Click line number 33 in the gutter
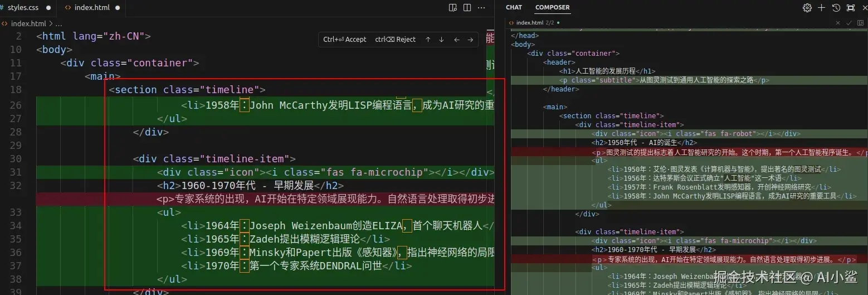 pos(16,212)
